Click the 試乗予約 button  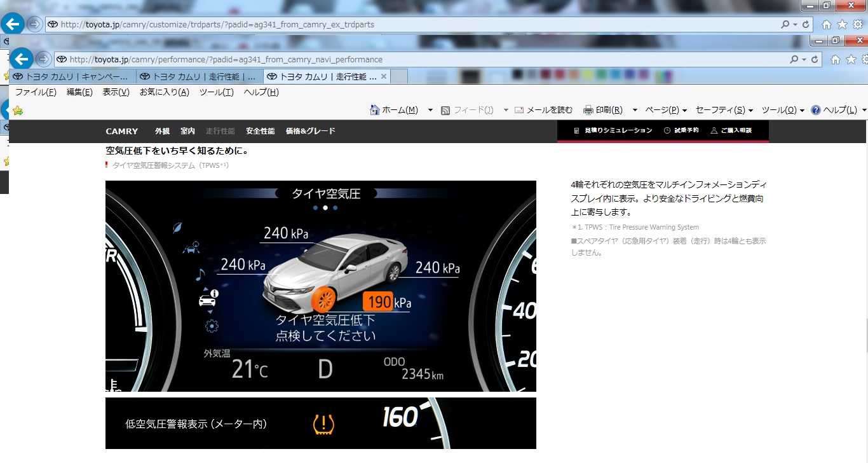[x=681, y=130]
